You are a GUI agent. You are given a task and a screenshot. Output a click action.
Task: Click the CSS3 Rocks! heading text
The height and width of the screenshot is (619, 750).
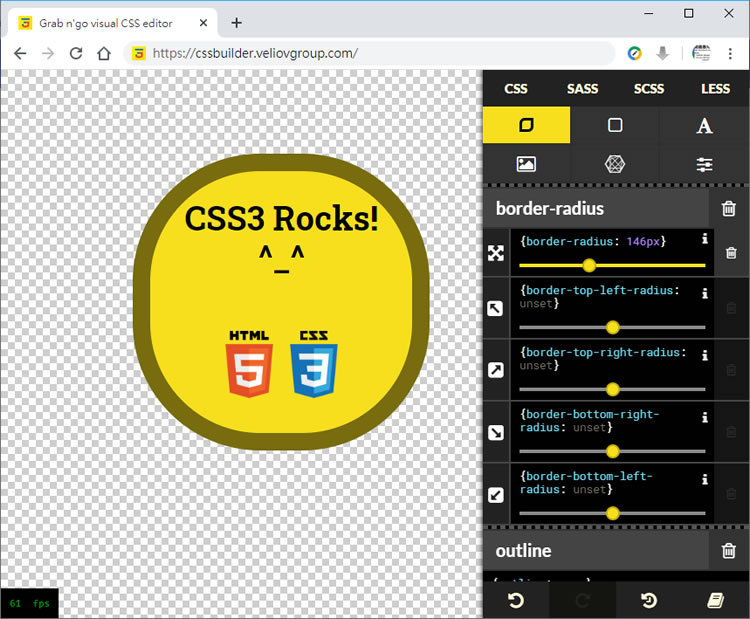pos(281,218)
